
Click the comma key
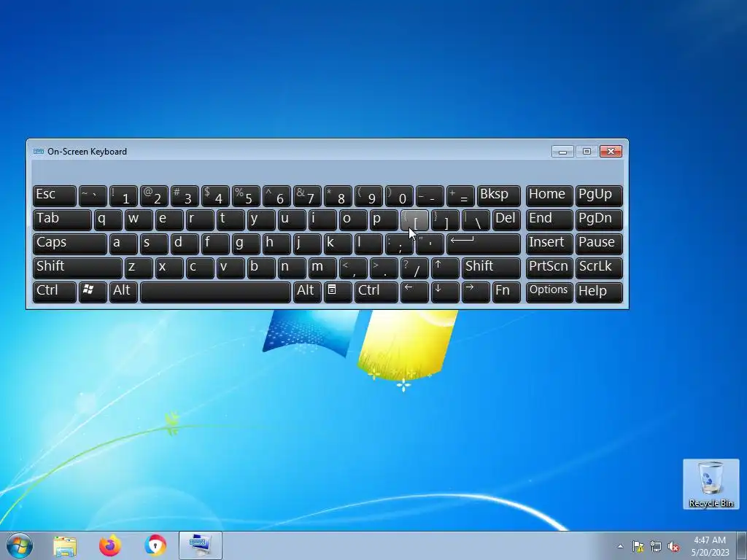[353, 268]
